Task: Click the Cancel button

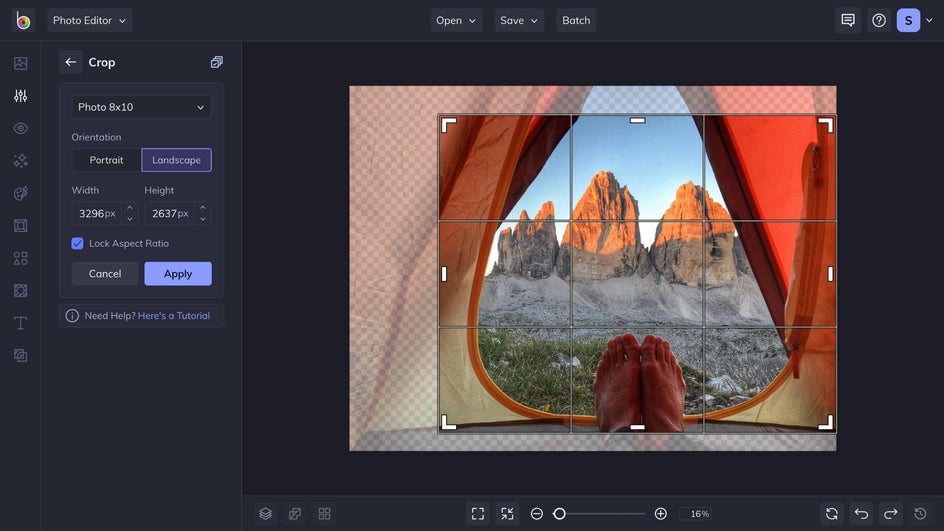Action: coord(105,274)
